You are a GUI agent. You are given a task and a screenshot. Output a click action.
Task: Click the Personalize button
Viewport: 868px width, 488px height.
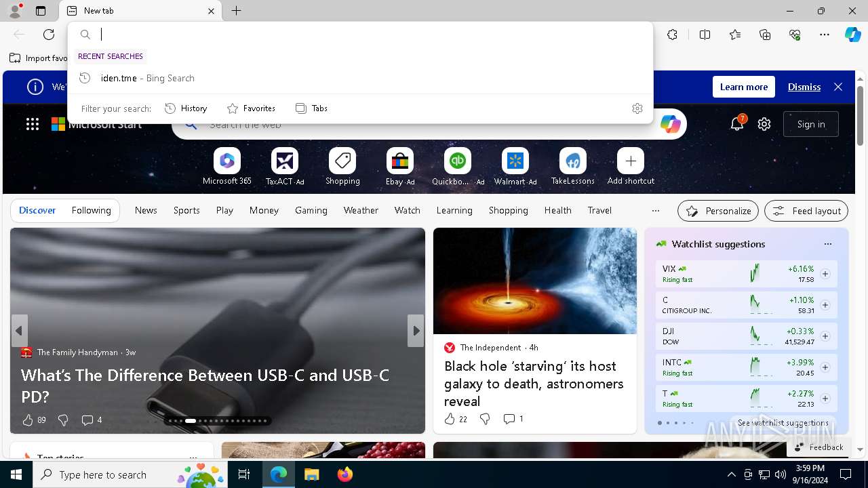point(718,211)
